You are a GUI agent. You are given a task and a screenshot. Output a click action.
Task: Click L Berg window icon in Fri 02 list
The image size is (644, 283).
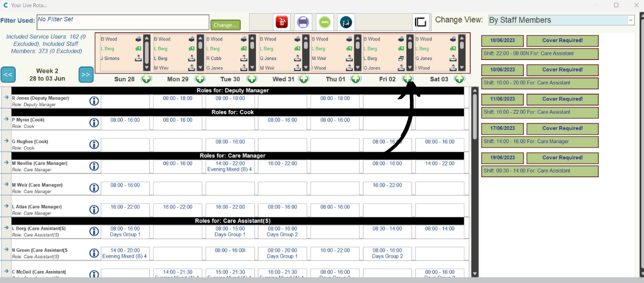click(401, 58)
